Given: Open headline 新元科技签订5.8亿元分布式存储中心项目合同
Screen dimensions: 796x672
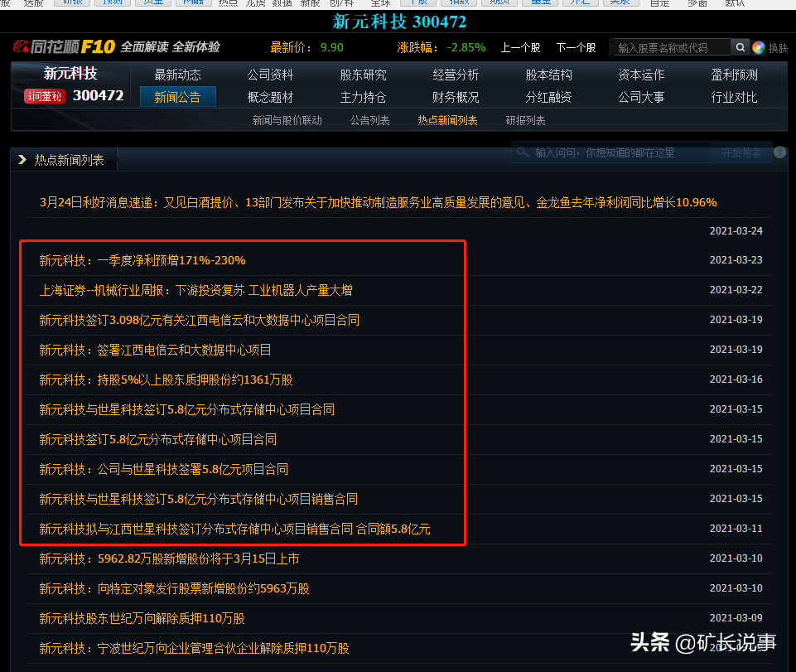Looking at the screenshot, I should click(x=158, y=439).
